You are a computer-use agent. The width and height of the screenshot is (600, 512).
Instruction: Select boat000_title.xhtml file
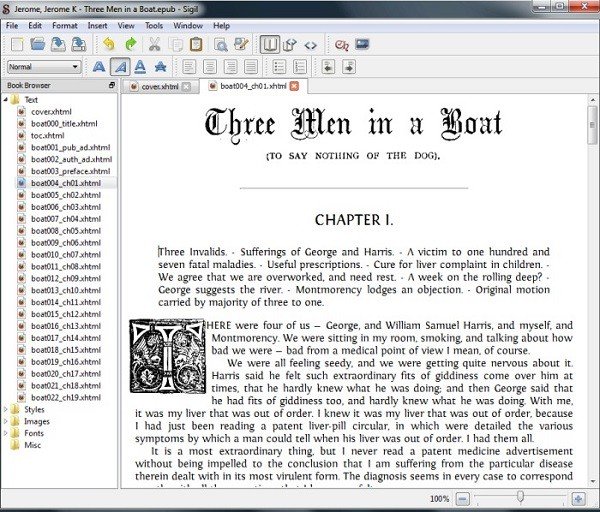pyautogui.click(x=64, y=124)
